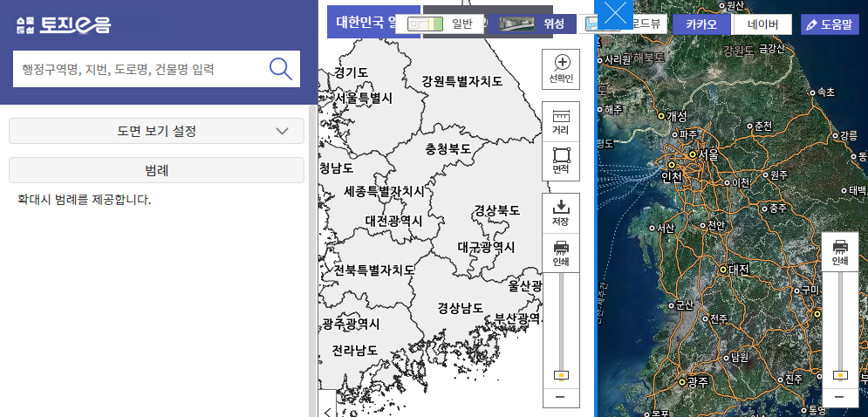
Task: Click 인쇄 below the 저장 tool
Action: (x=561, y=253)
